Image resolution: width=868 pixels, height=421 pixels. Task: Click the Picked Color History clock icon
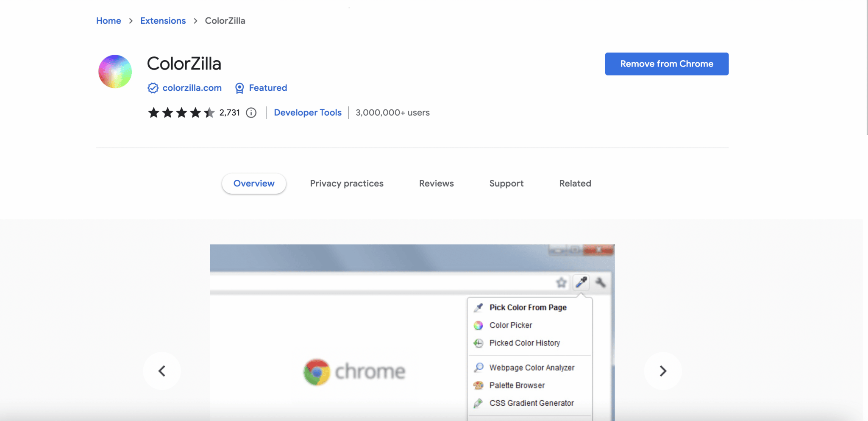coord(479,343)
